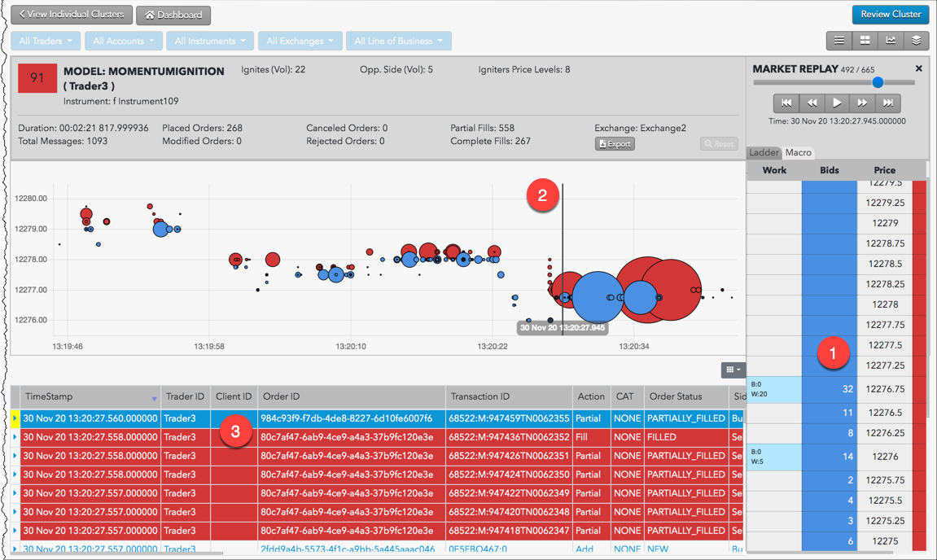937x560 pixels.
Task: Click the Review Cluster button
Action: pos(891,14)
